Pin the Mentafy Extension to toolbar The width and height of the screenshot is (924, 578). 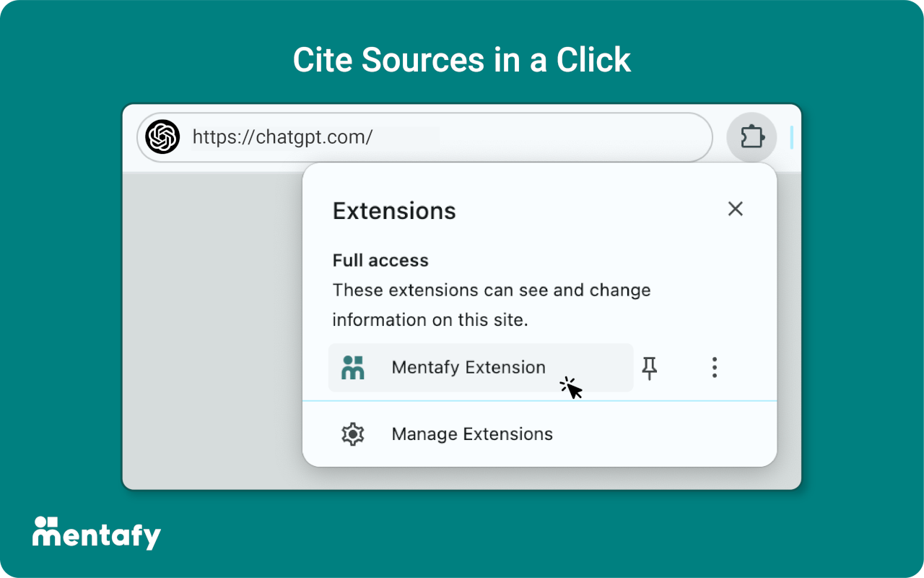tap(650, 368)
